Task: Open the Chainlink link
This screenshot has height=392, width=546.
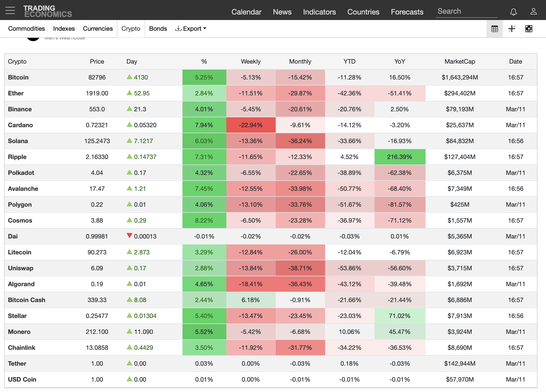Action: coord(22,348)
